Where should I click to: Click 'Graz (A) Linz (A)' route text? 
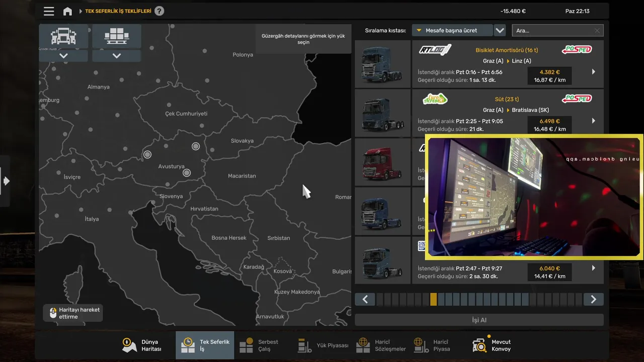(507, 61)
